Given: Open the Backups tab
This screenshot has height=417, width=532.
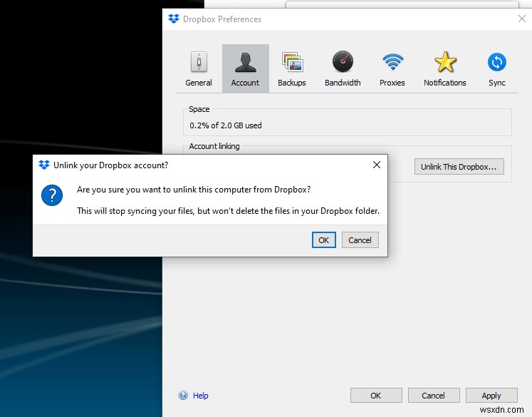Looking at the screenshot, I should point(292,68).
